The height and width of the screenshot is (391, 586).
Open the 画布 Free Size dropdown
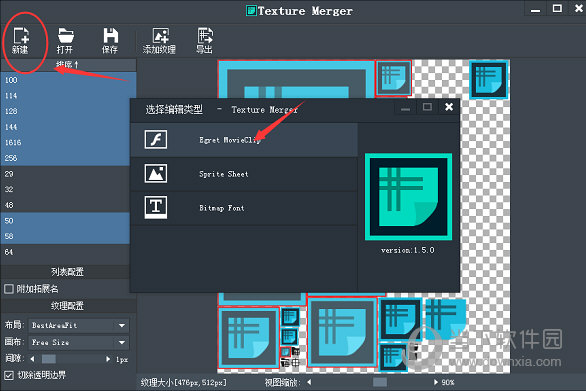point(79,342)
